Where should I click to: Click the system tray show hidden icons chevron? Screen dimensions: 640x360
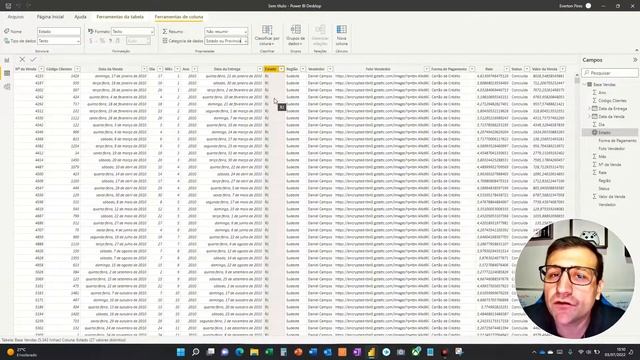coord(534,352)
